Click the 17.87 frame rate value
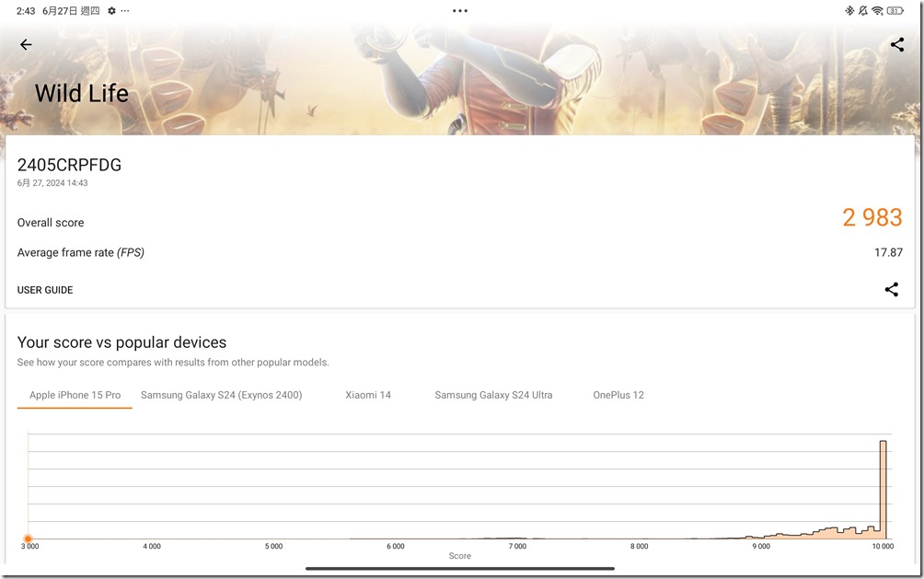Viewport: 924px width, 579px height. click(888, 252)
